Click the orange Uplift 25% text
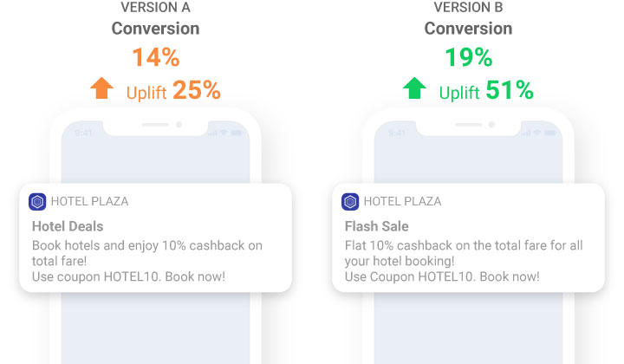This screenshot has height=364, width=624. 173,90
